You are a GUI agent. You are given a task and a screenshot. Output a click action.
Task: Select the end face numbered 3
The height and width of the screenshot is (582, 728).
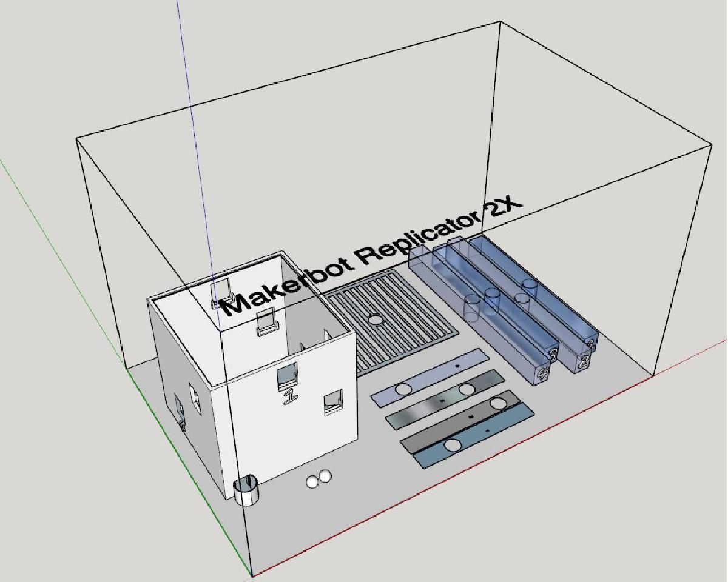coord(553,353)
